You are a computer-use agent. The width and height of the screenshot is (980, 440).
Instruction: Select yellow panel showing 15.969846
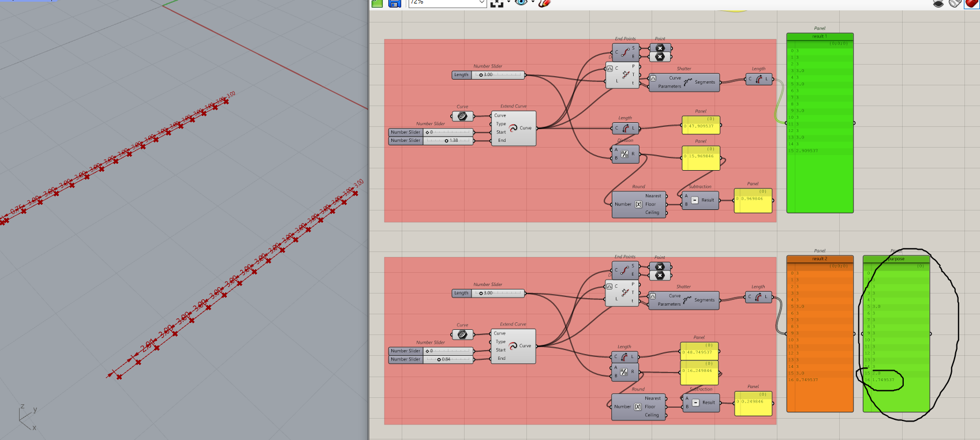coord(701,159)
